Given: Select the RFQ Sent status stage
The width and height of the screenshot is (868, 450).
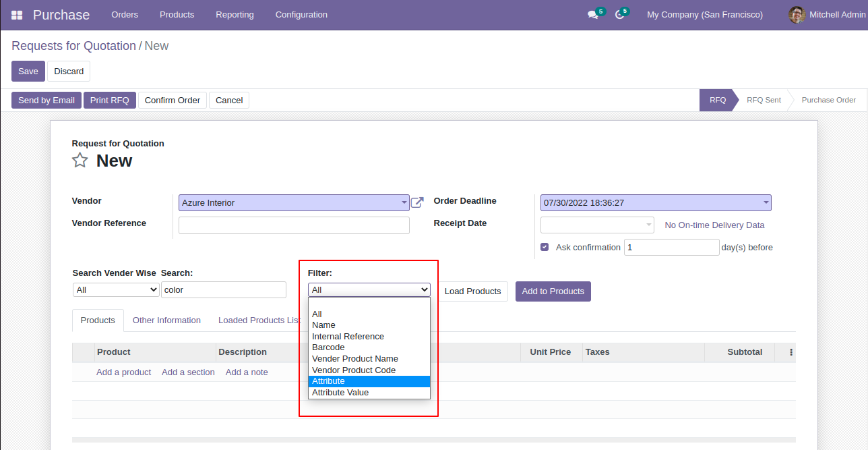Looking at the screenshot, I should tap(764, 100).
